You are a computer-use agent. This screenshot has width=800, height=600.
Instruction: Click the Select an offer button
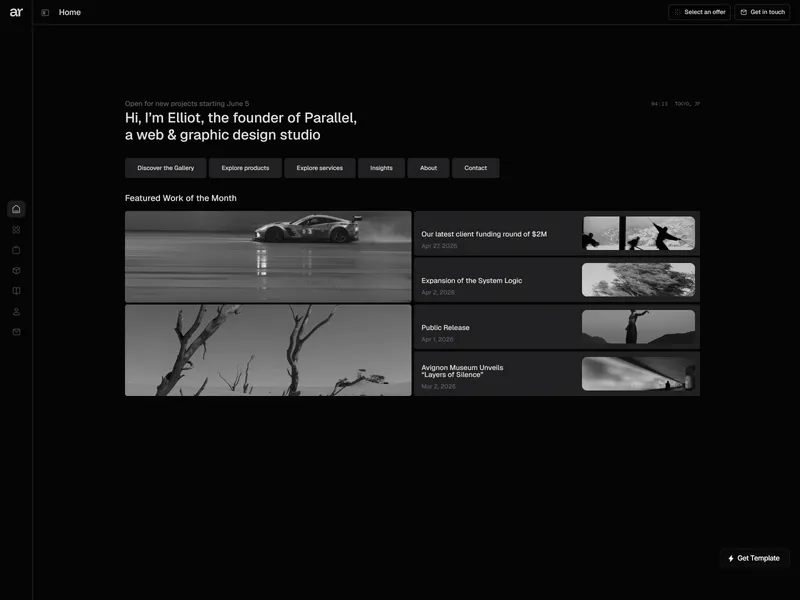click(x=699, y=12)
